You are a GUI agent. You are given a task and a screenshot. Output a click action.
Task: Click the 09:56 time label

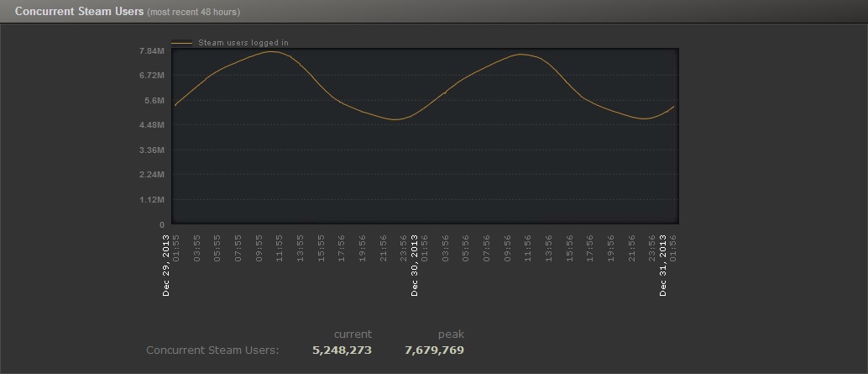pos(508,247)
